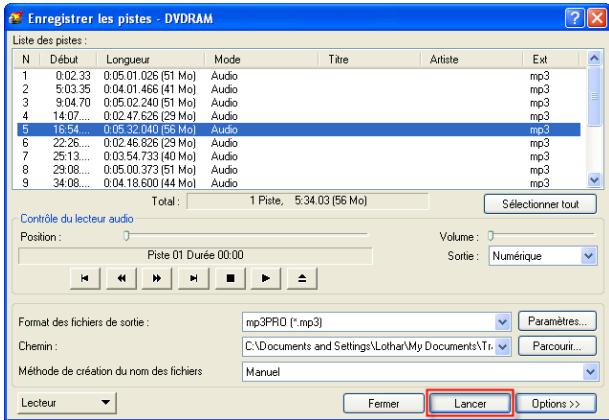
Task: Select track 2 starting at 5:03.35
Action: coord(299,89)
